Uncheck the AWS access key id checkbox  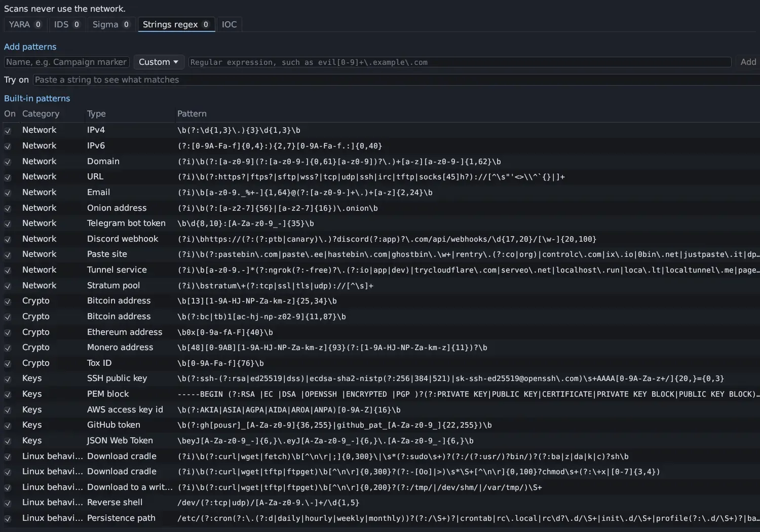tap(8, 410)
